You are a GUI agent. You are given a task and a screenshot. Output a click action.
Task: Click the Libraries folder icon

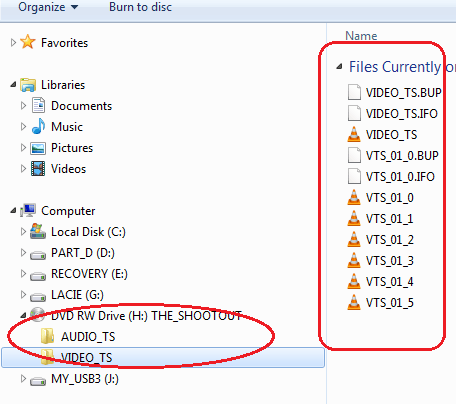coord(28,85)
